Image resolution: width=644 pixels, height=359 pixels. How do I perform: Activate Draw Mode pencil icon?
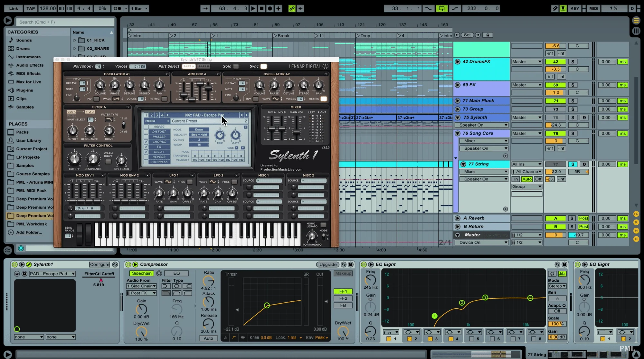coord(555,8)
